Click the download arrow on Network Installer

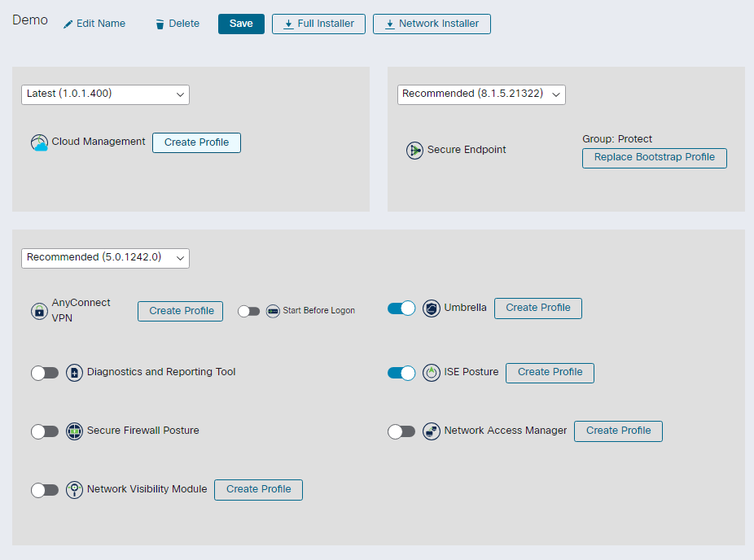click(x=390, y=24)
